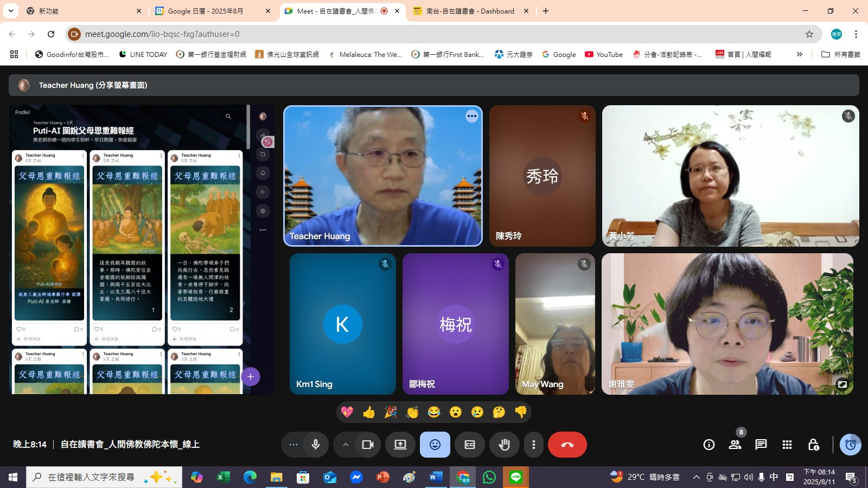The height and width of the screenshot is (488, 868).
Task: Open more options three-dot menu
Action: pyautogui.click(x=534, y=445)
